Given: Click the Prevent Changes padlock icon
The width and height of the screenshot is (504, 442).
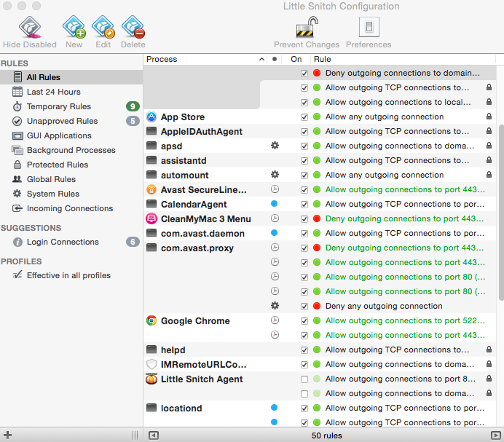Looking at the screenshot, I should pyautogui.click(x=307, y=28).
